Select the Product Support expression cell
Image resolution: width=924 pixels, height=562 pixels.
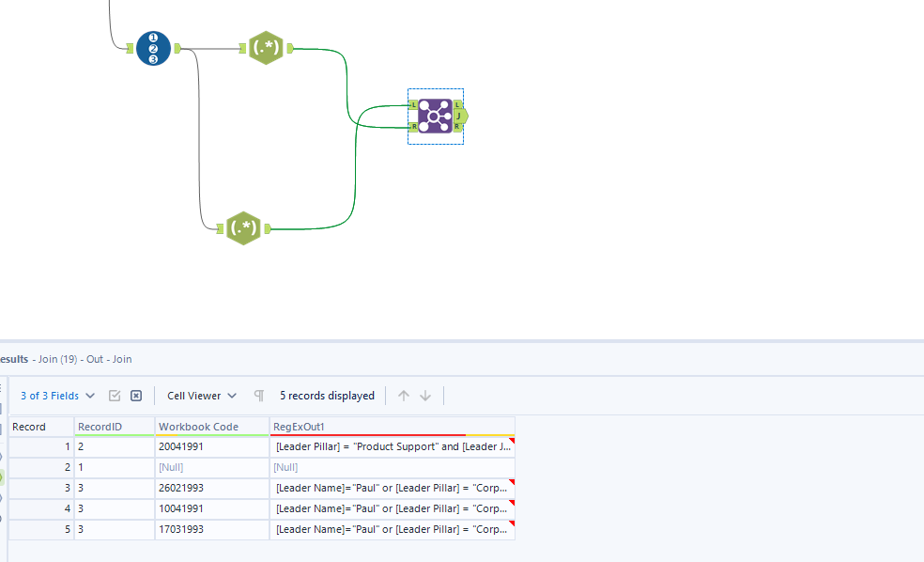392,446
